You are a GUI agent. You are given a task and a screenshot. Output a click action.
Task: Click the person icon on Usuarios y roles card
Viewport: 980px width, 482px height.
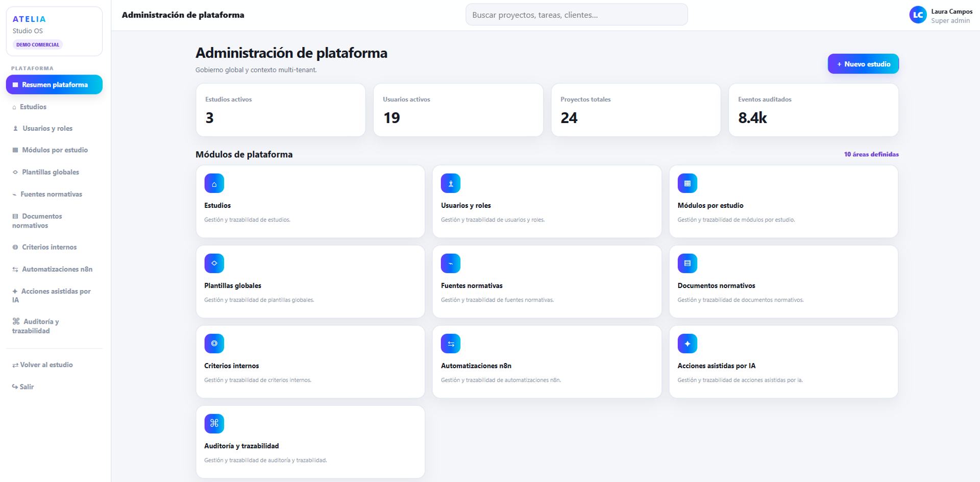(451, 183)
